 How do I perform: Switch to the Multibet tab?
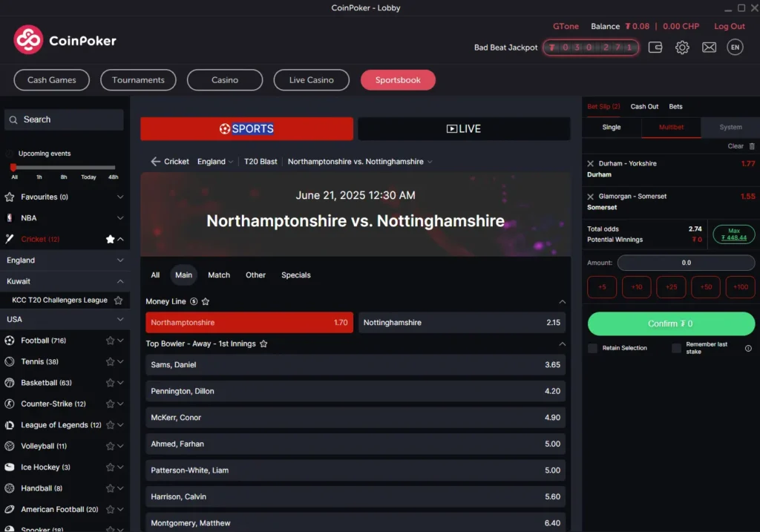pyautogui.click(x=671, y=127)
